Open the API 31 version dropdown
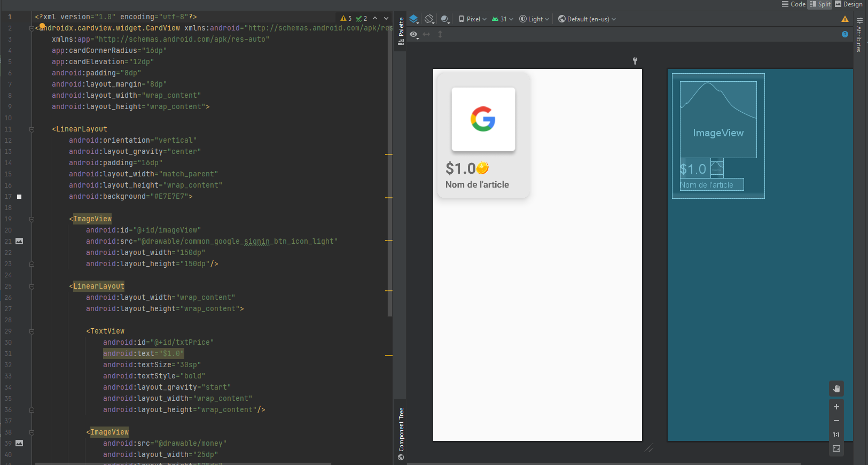This screenshot has width=868, height=465. tap(503, 19)
